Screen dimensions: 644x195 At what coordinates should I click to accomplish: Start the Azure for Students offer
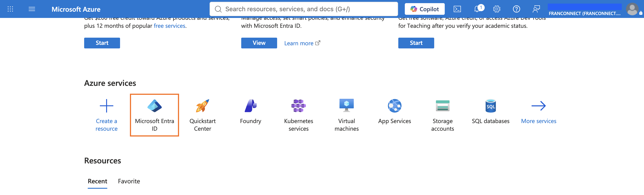pos(416,43)
